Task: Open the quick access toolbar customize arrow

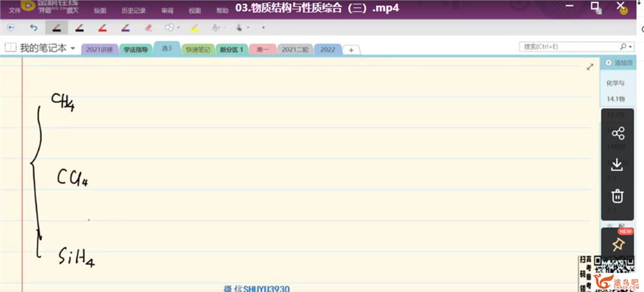Action: pyautogui.click(x=263, y=28)
